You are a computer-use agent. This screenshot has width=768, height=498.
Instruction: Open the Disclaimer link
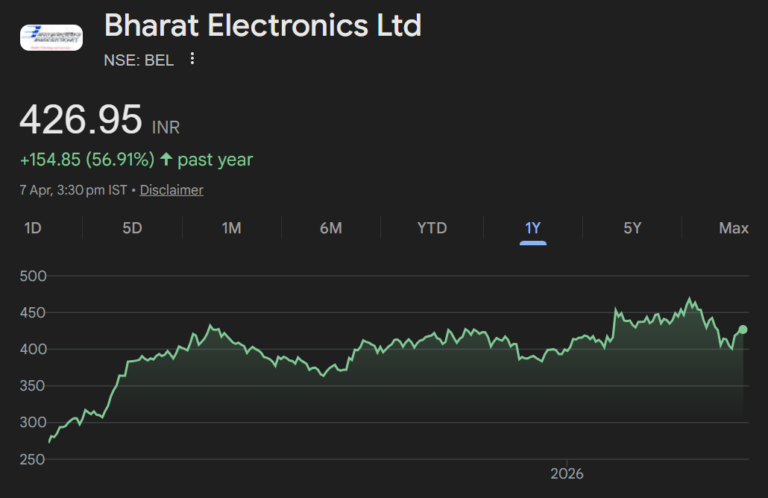tap(171, 190)
